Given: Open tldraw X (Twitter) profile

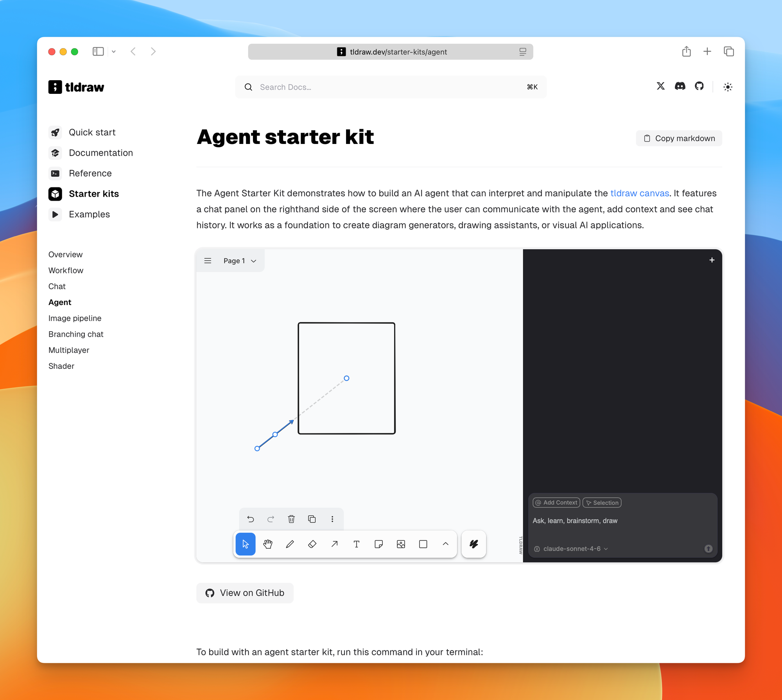Looking at the screenshot, I should [x=660, y=86].
